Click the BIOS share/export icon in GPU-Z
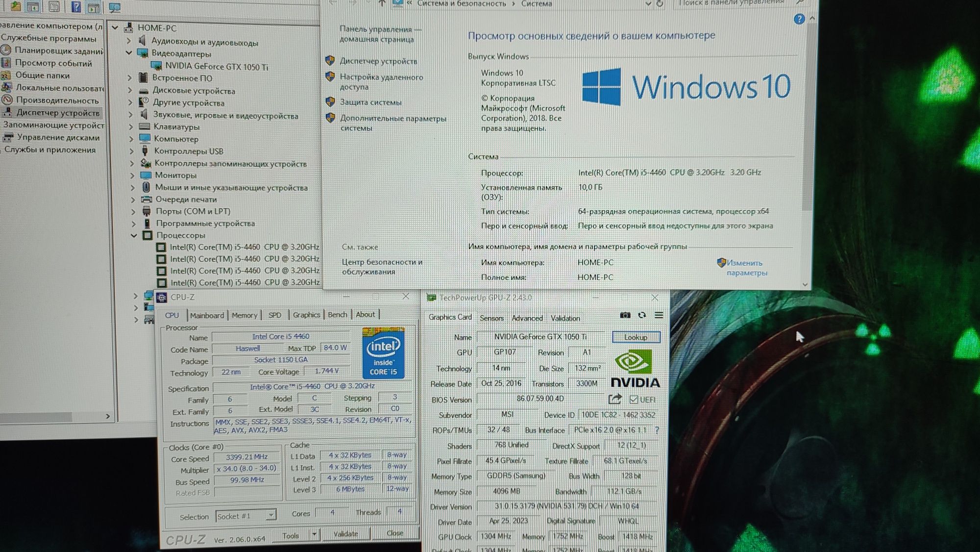980x552 pixels. (x=615, y=399)
